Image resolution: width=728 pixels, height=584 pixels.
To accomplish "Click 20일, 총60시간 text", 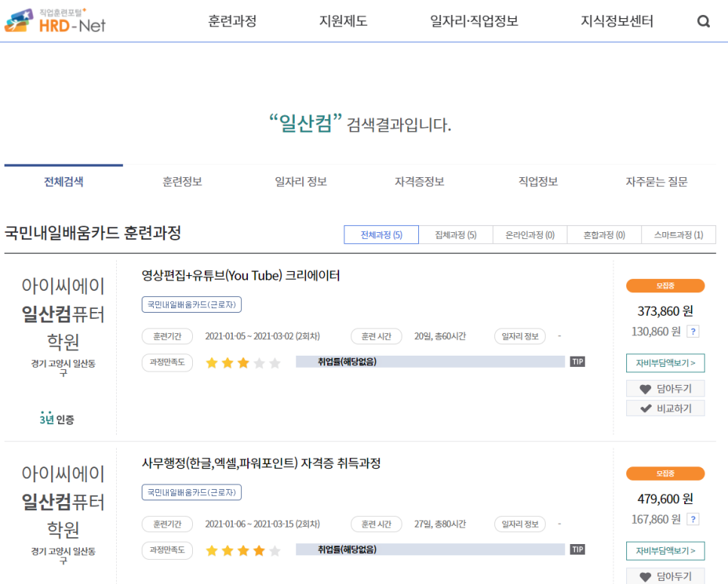I will pyautogui.click(x=440, y=337).
